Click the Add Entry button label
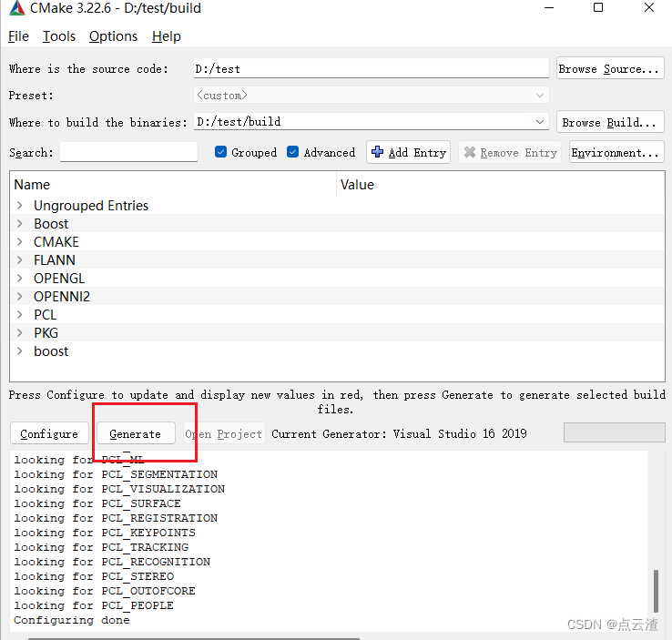 [417, 153]
